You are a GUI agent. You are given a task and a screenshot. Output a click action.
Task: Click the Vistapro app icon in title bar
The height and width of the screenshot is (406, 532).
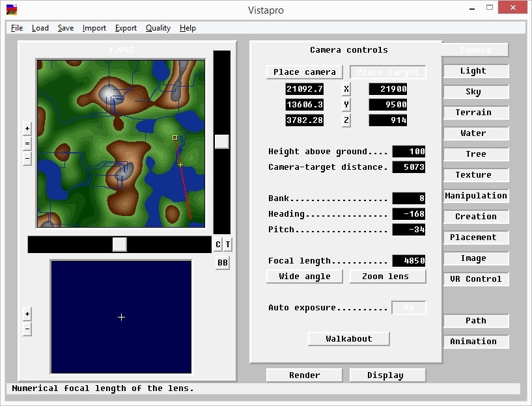coord(12,10)
